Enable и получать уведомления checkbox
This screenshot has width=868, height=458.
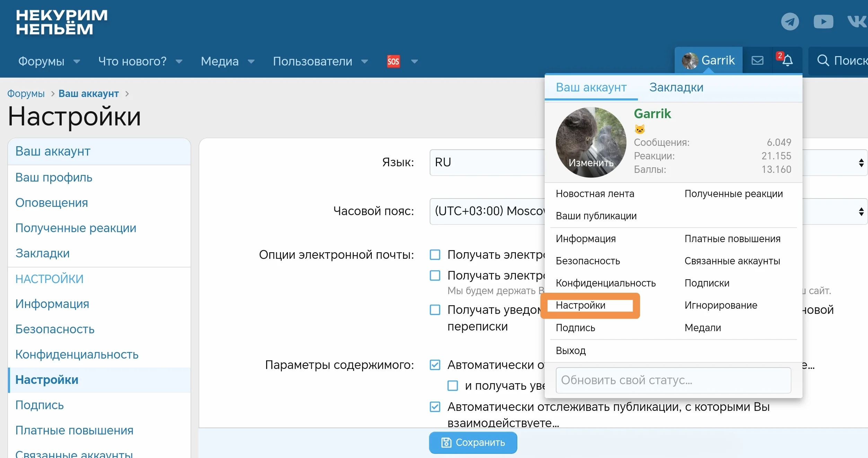pyautogui.click(x=452, y=386)
